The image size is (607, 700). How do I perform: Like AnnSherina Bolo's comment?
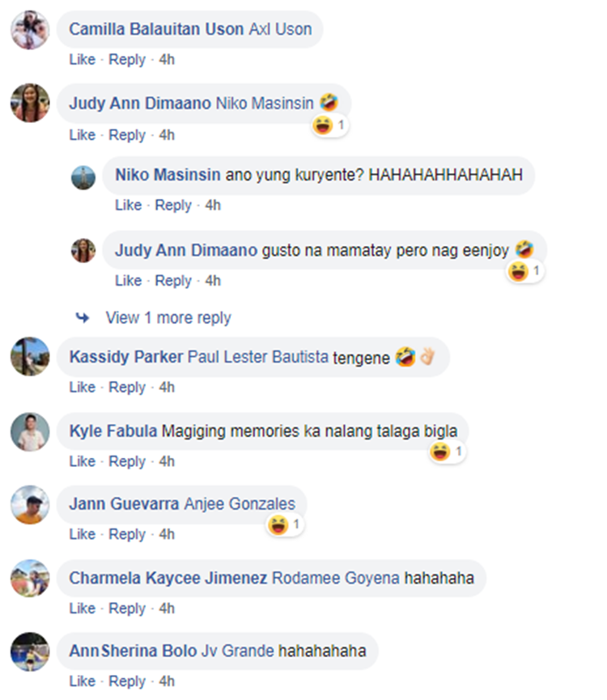click(82, 681)
